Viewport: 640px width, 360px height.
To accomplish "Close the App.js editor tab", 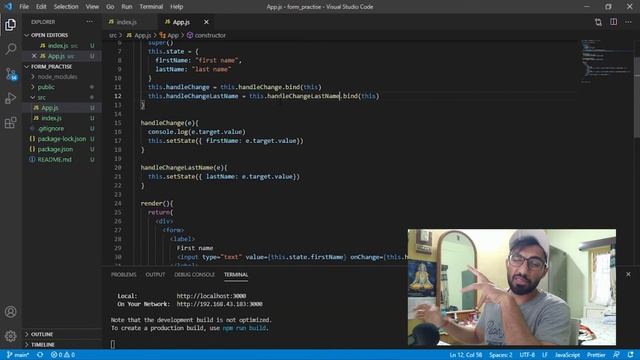I will 206,22.
